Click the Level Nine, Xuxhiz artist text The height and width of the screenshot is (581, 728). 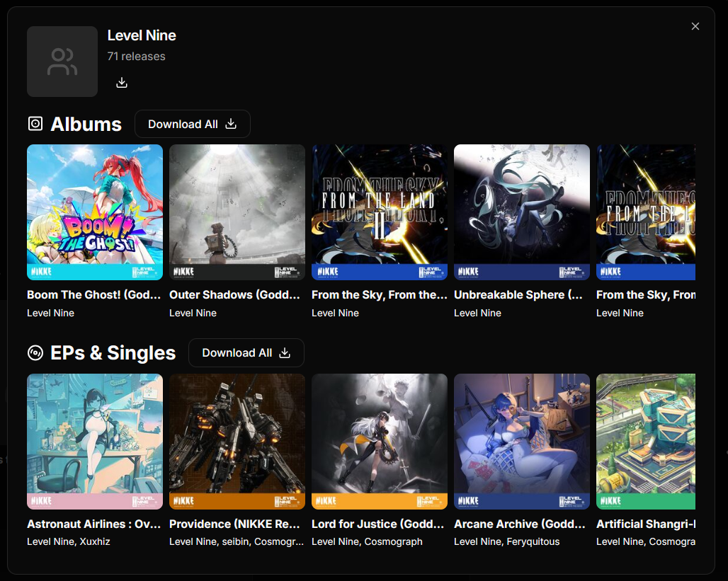point(69,541)
